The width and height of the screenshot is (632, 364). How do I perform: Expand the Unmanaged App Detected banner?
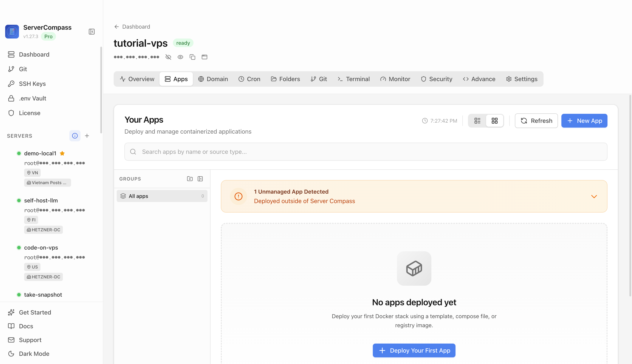(594, 196)
